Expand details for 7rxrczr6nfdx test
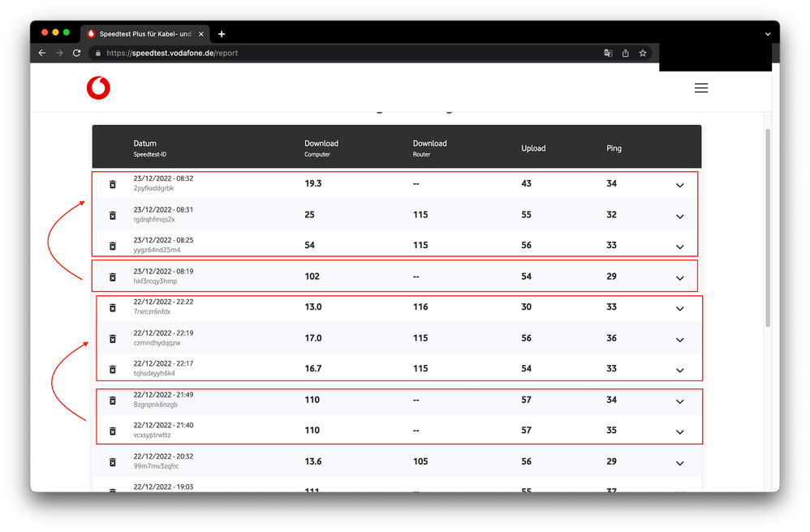Screen dimensions: 810x532 (680, 308)
